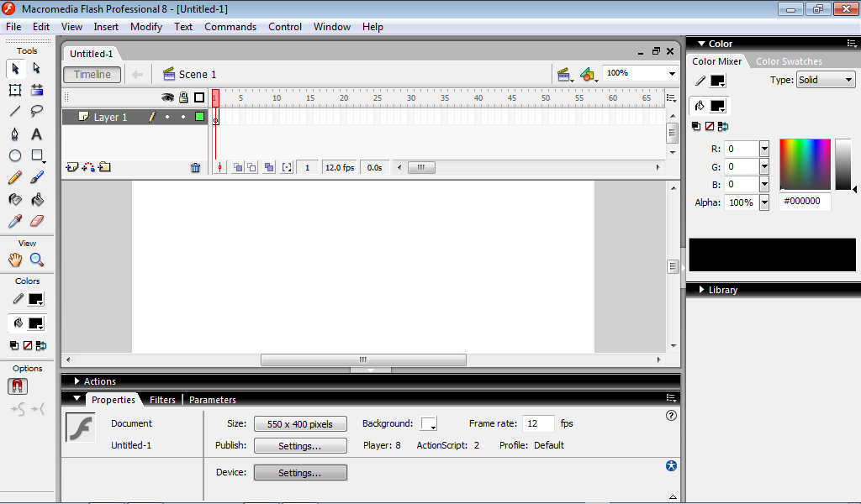Image resolution: width=861 pixels, height=504 pixels.
Task: Expand the Actions panel
Action: coord(77,381)
